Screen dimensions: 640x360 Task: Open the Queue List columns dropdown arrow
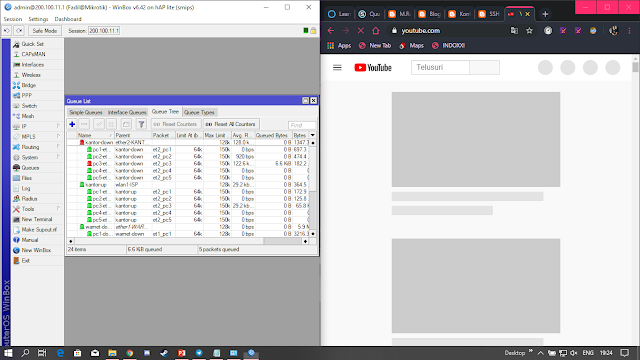[x=313, y=135]
